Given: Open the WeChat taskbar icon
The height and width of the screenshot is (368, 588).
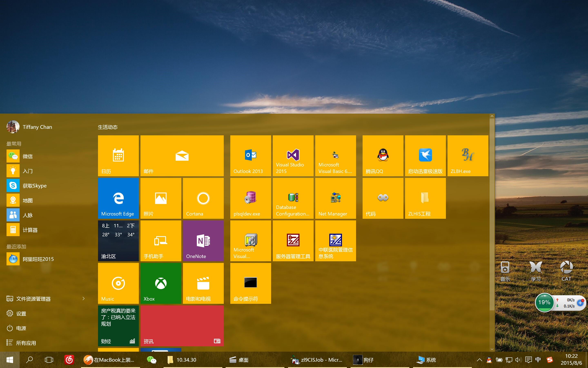Looking at the screenshot, I should tap(152, 360).
